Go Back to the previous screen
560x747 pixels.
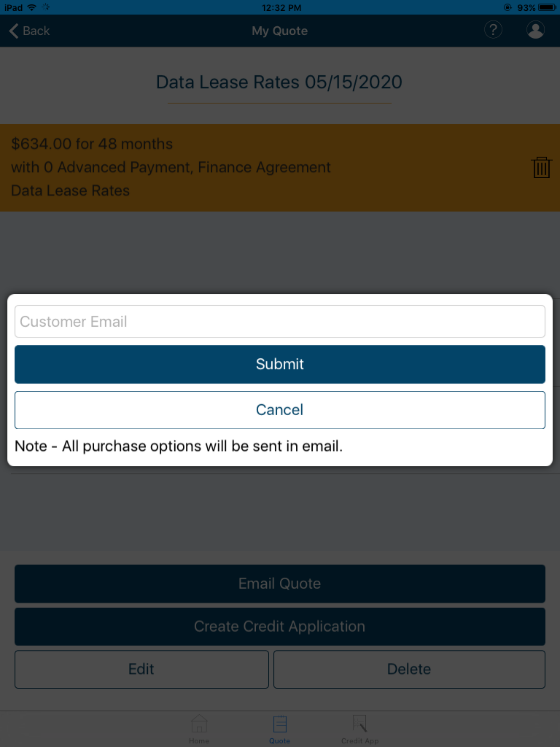point(30,30)
